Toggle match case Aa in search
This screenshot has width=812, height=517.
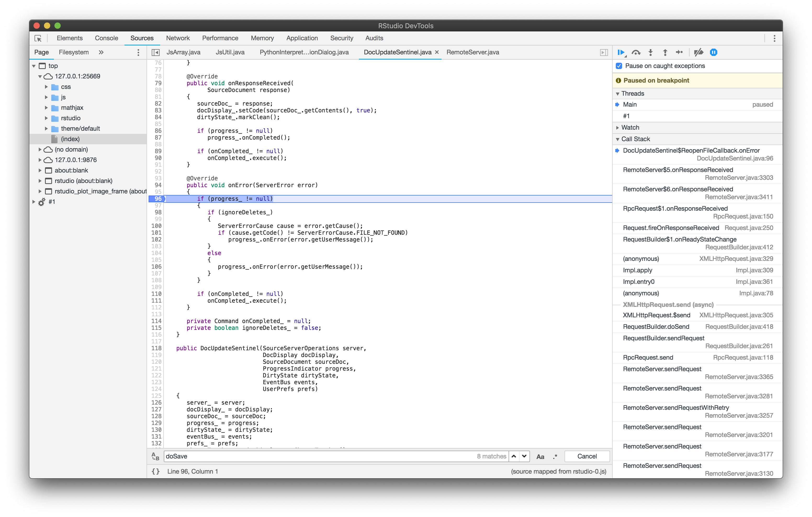[x=540, y=456]
